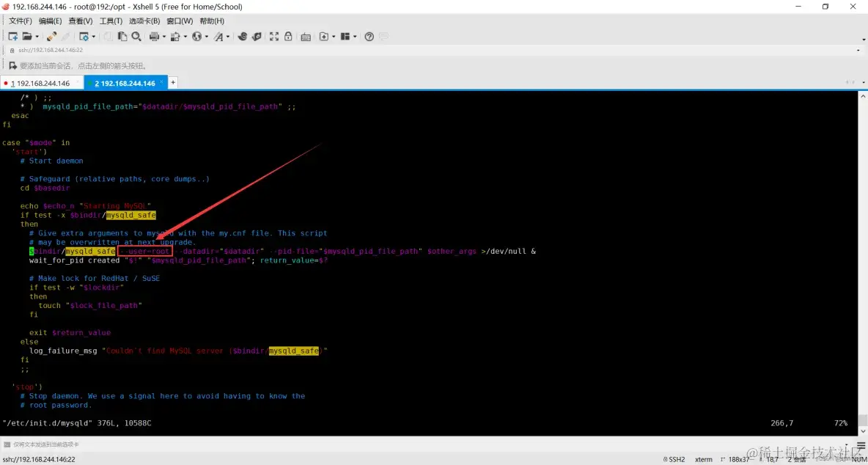Click the "cd $basedir" line
Image resolution: width=868 pixels, height=465 pixels.
point(45,188)
